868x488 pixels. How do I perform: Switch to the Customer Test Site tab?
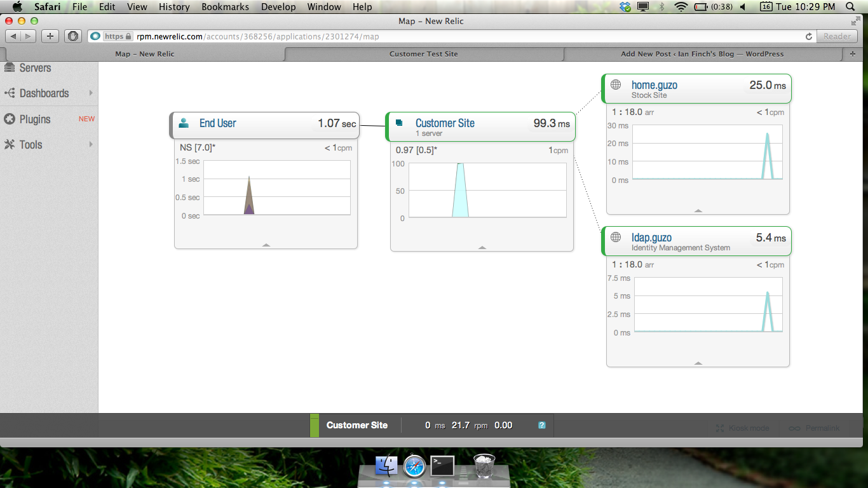tap(423, 54)
